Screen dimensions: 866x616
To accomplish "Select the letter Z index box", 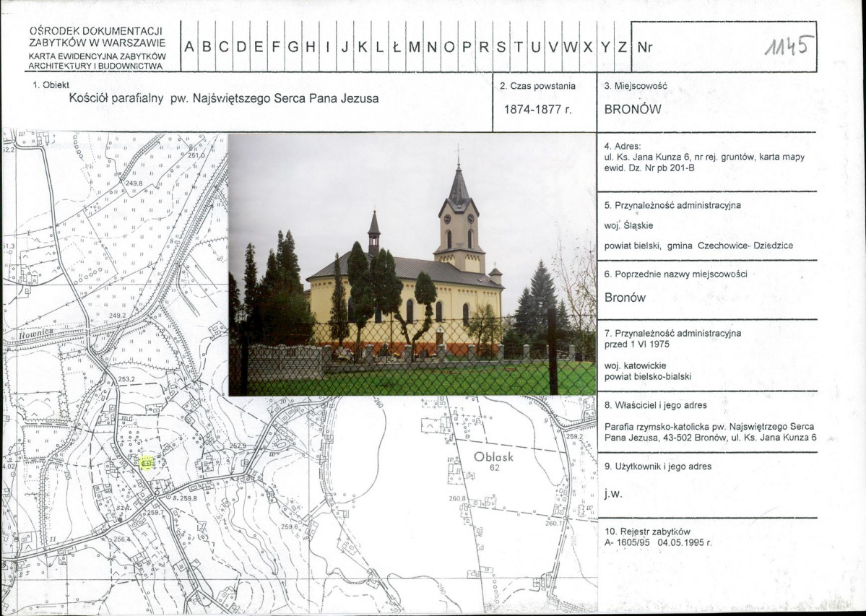I will [622, 48].
